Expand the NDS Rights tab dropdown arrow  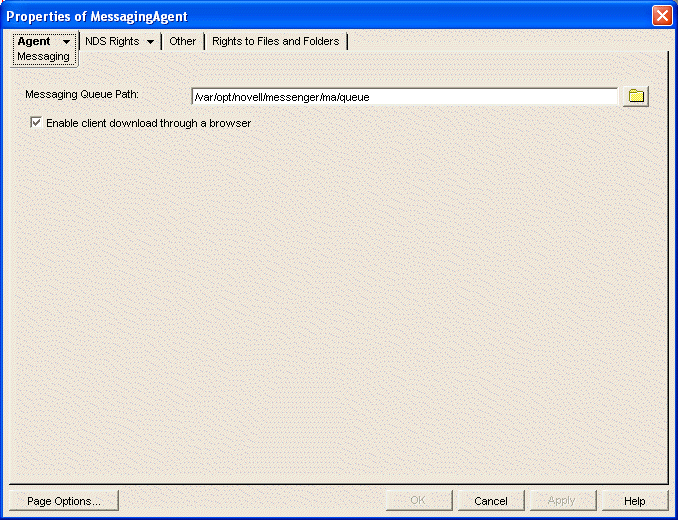click(x=150, y=42)
